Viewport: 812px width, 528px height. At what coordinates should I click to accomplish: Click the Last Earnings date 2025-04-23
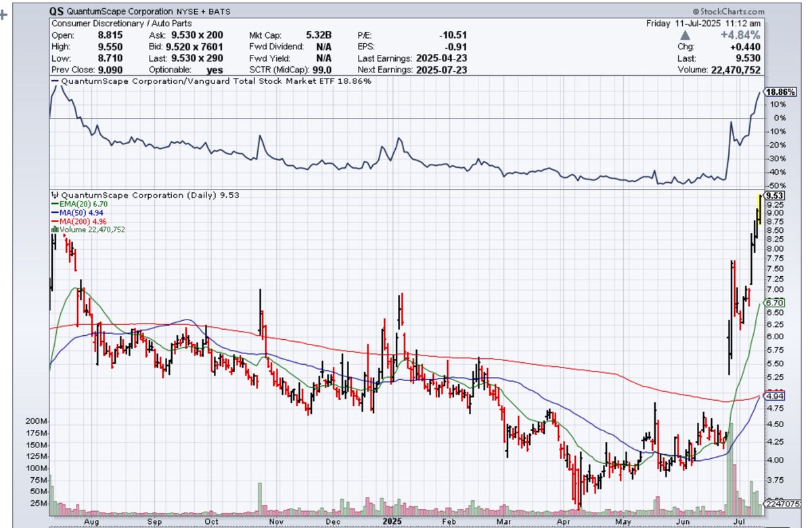pyautogui.click(x=440, y=58)
